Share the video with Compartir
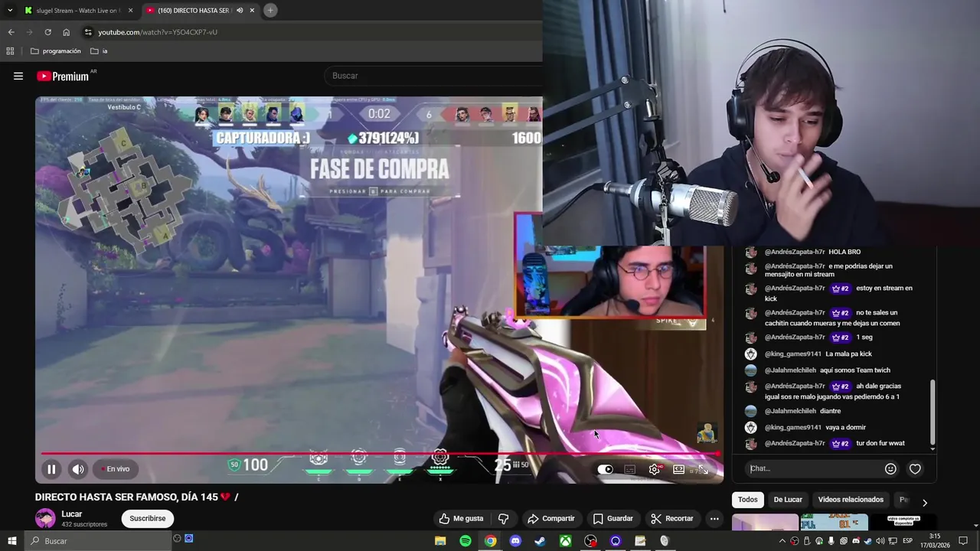The height and width of the screenshot is (551, 980). [x=550, y=518]
